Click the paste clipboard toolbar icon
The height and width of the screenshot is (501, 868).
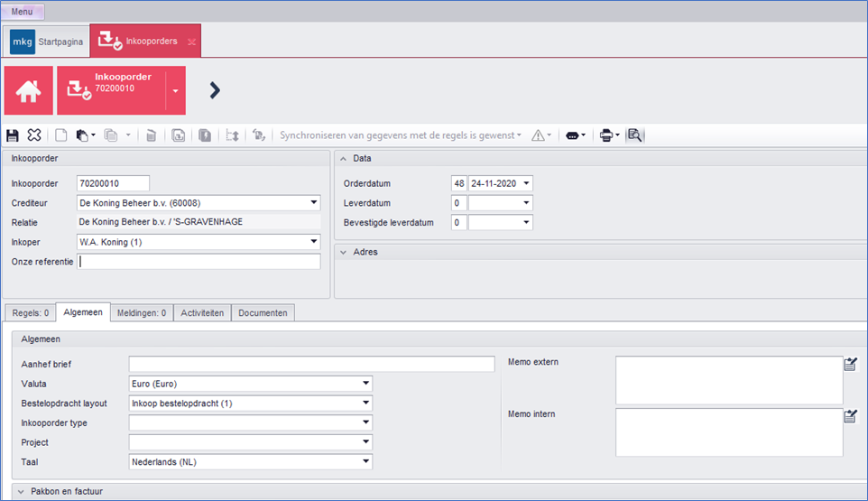(82, 135)
